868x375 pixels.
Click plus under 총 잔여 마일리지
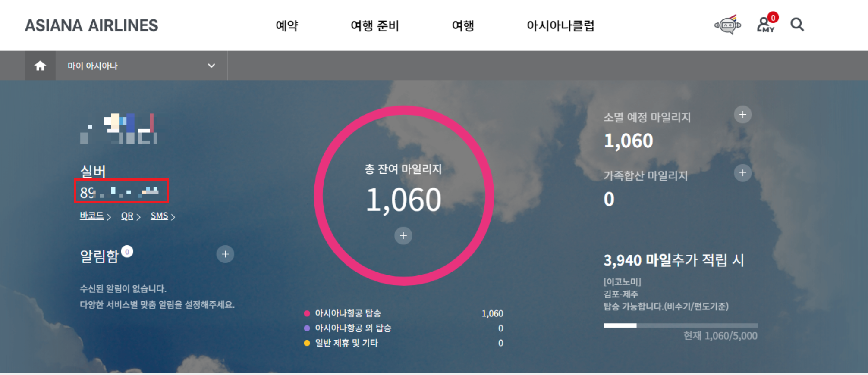pos(403,236)
